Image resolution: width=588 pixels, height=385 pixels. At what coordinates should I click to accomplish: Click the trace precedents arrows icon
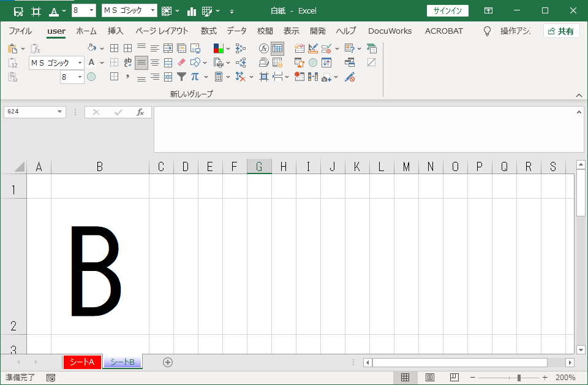[240, 48]
